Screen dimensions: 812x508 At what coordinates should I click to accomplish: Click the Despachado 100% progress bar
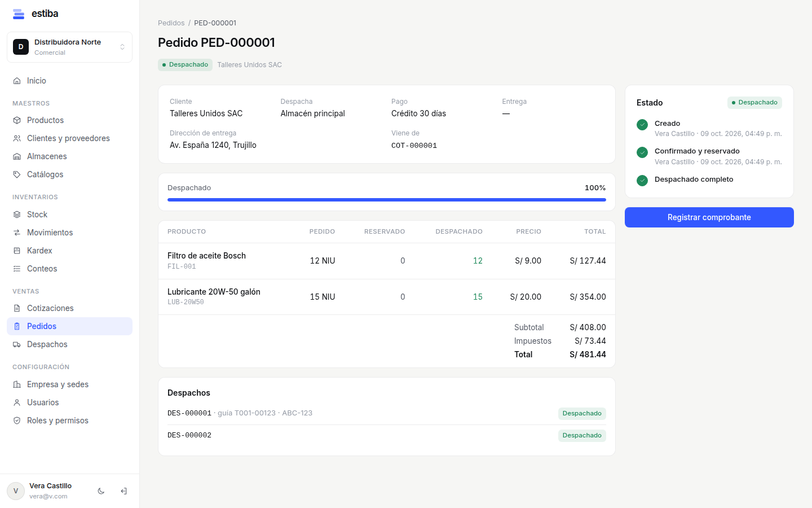click(x=387, y=200)
